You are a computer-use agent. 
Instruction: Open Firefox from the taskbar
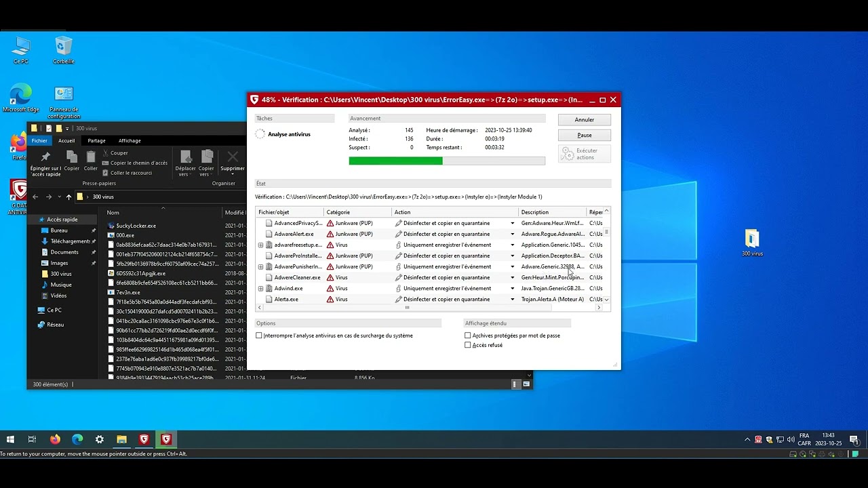coord(55,439)
